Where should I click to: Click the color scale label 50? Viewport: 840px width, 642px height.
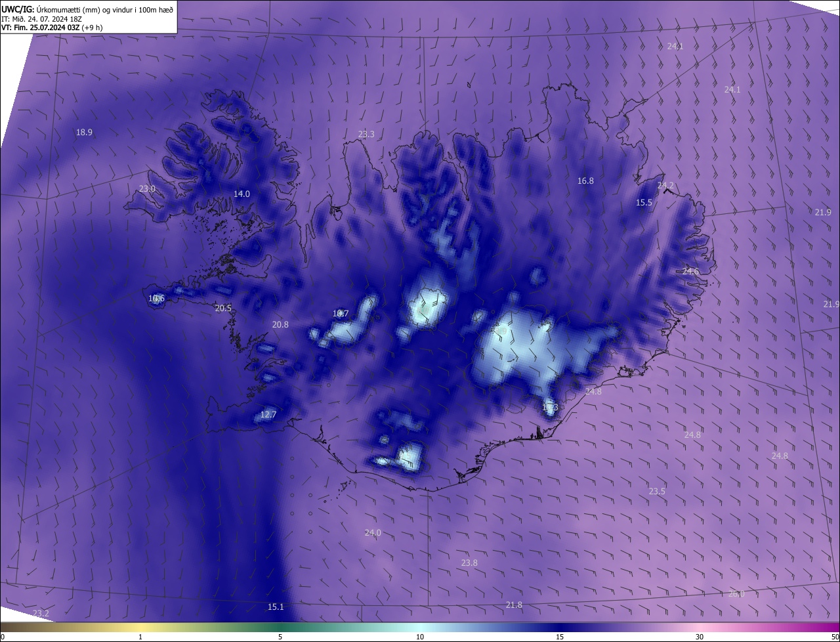(835, 637)
